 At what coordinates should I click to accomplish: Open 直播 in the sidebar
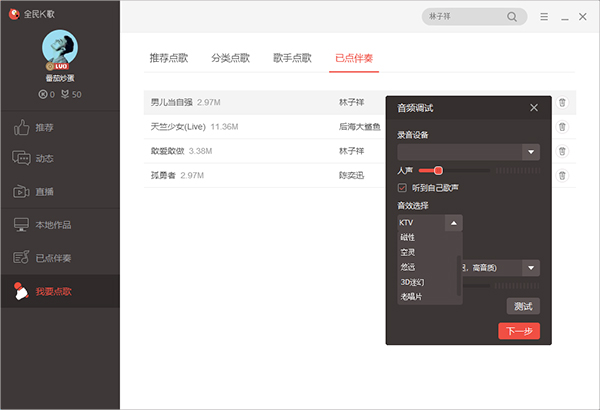[45, 191]
